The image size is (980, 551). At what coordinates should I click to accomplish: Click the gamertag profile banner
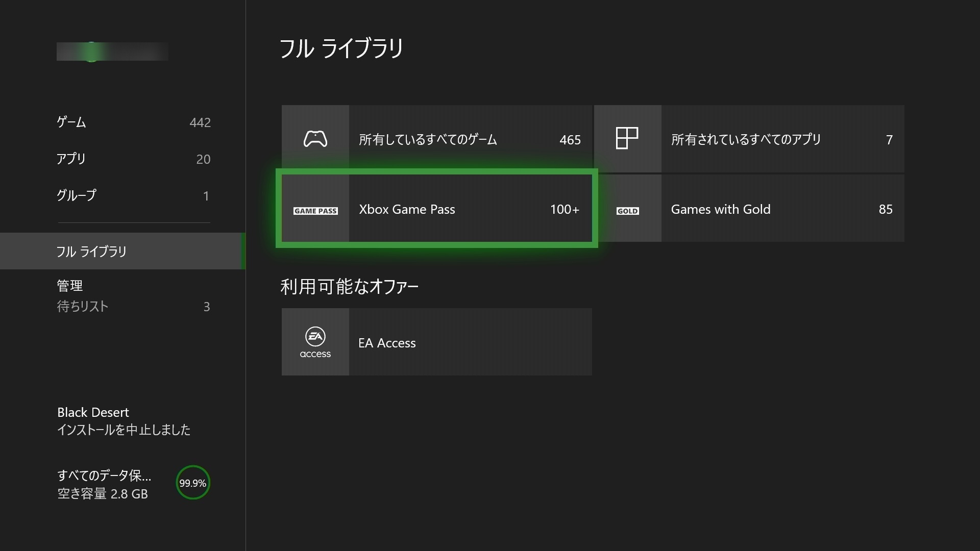click(x=112, y=52)
